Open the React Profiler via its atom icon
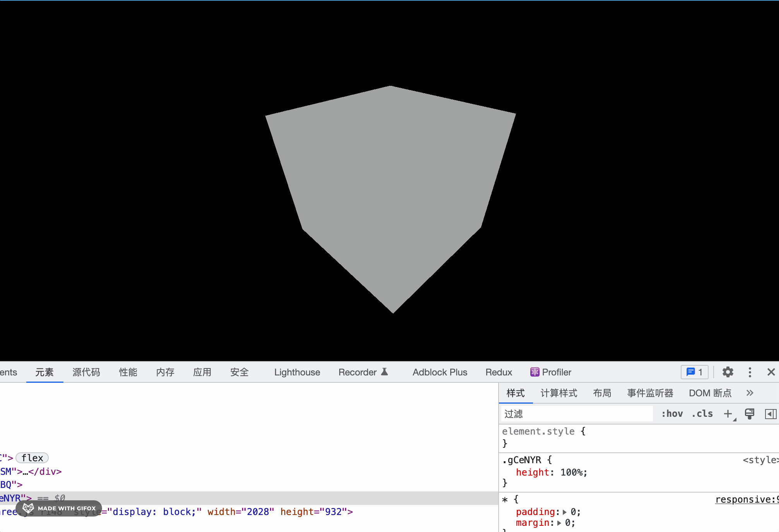This screenshot has width=779, height=532. point(535,372)
